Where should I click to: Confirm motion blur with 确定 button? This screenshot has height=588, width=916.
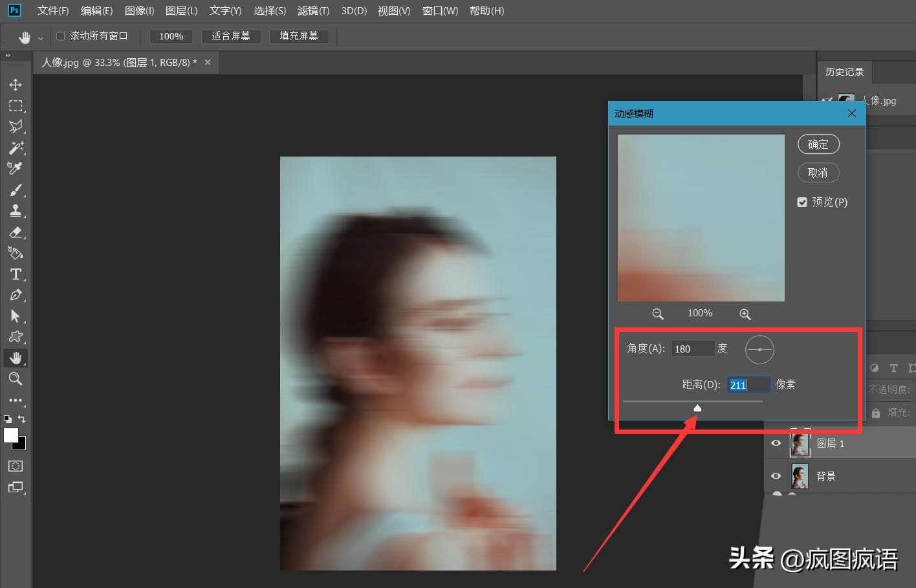pos(818,144)
